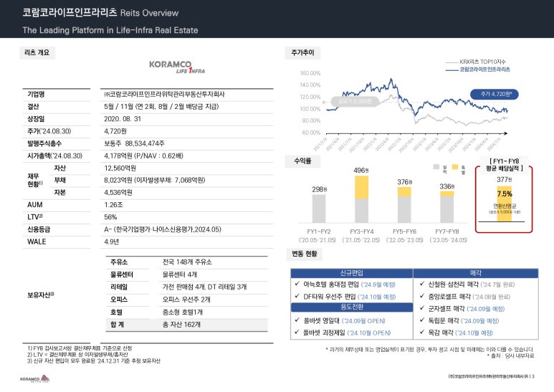Select the blue 코람코라이프인프라리츠 legend entry
Screen dimensions: 554x392
[x=478, y=70]
